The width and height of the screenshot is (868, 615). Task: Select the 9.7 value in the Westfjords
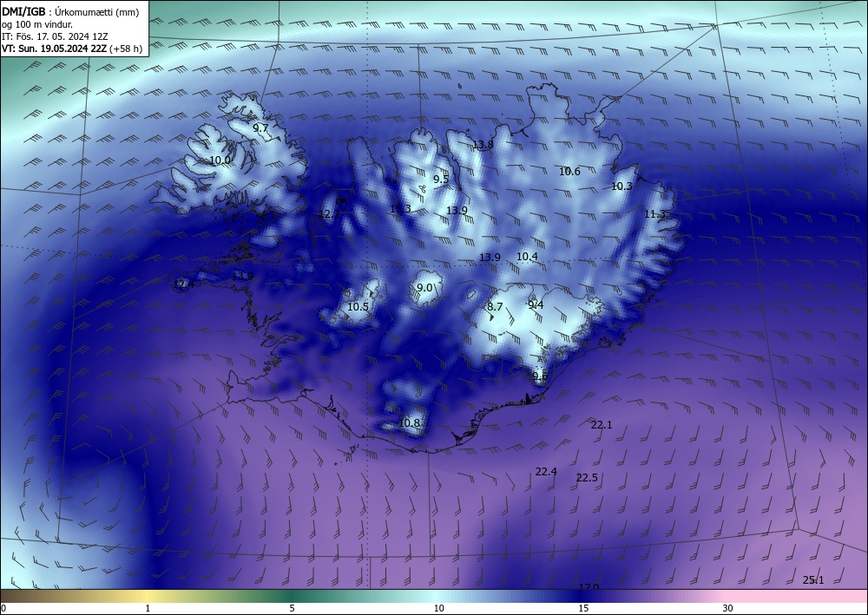(x=260, y=128)
